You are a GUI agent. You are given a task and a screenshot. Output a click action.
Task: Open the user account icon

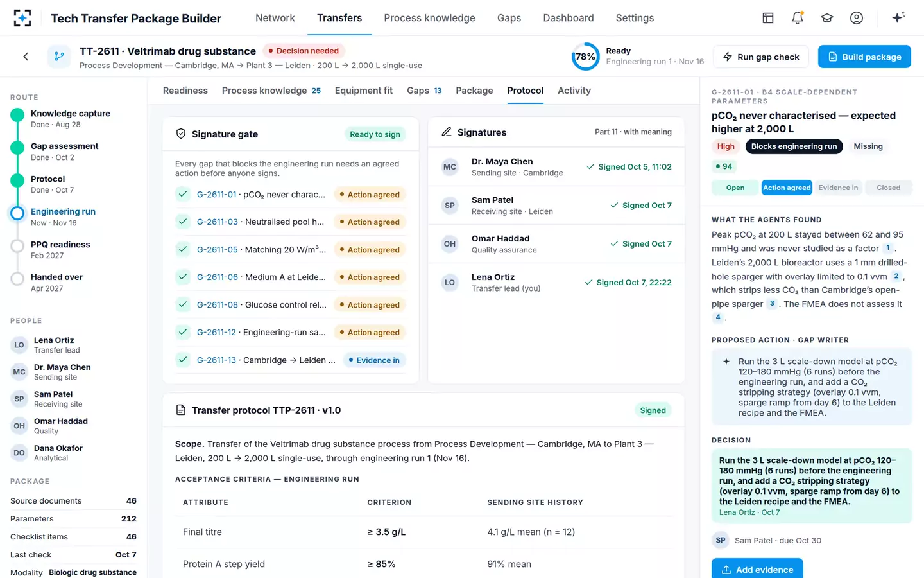click(x=857, y=18)
